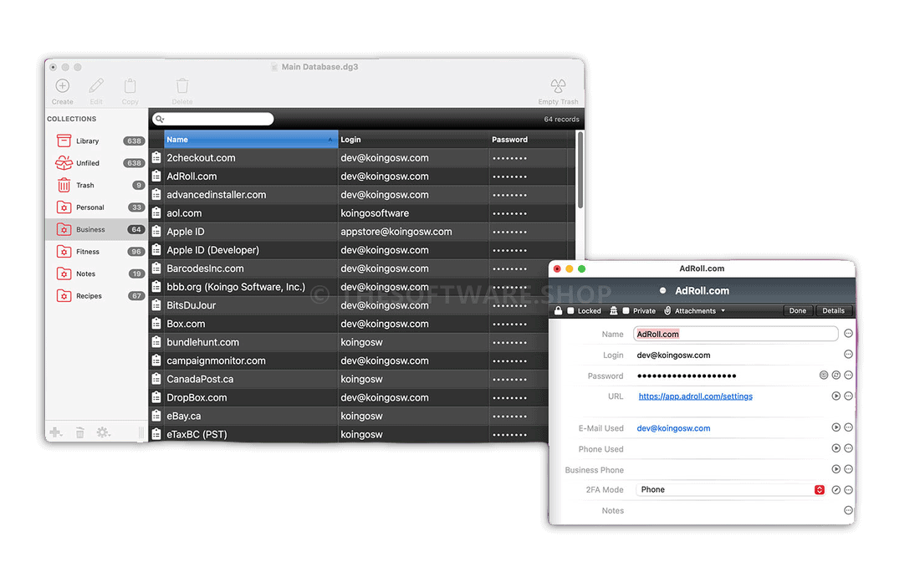Select the Recipes collection folder
This screenshot has height=588, width=920.
tap(97, 296)
